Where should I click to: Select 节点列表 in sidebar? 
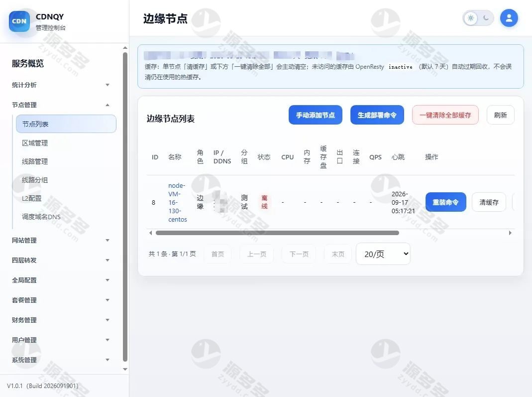66,124
